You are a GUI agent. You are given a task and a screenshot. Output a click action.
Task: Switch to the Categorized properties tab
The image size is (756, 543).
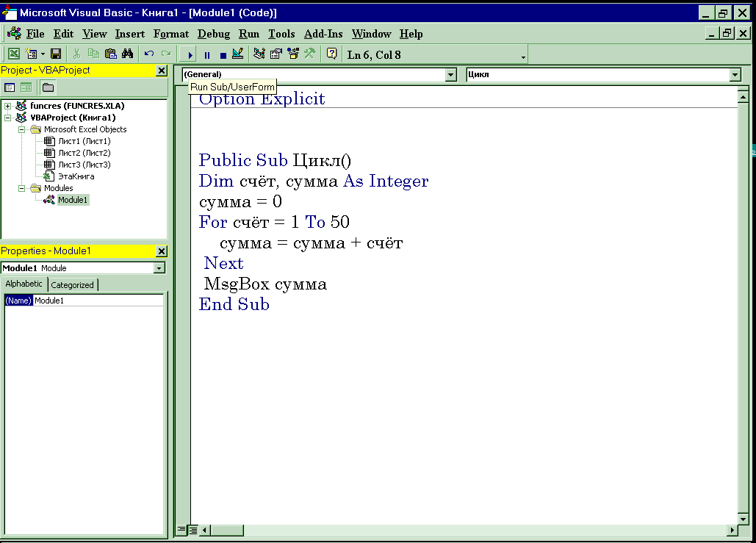tap(72, 285)
